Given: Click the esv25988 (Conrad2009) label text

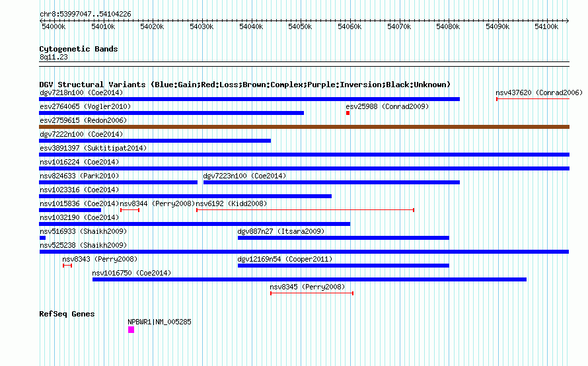Looking at the screenshot, I should tap(387, 106).
